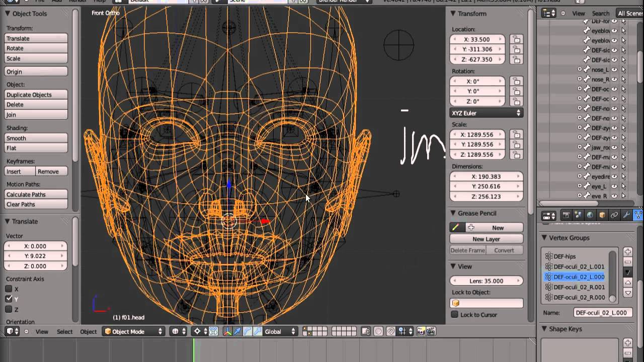Add a vertex group with the plus icon
Image resolution: width=644 pixels, height=362 pixels.
pyautogui.click(x=628, y=252)
